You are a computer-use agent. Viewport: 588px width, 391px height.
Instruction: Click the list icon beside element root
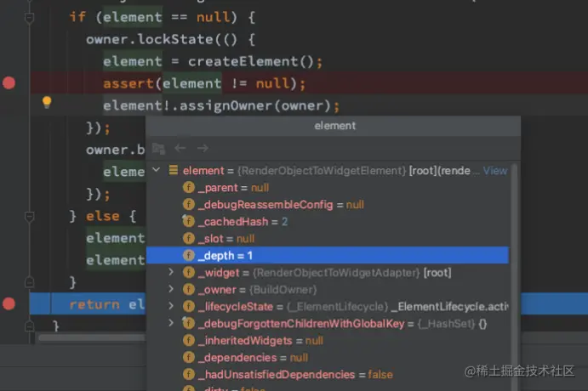pyautogui.click(x=174, y=170)
